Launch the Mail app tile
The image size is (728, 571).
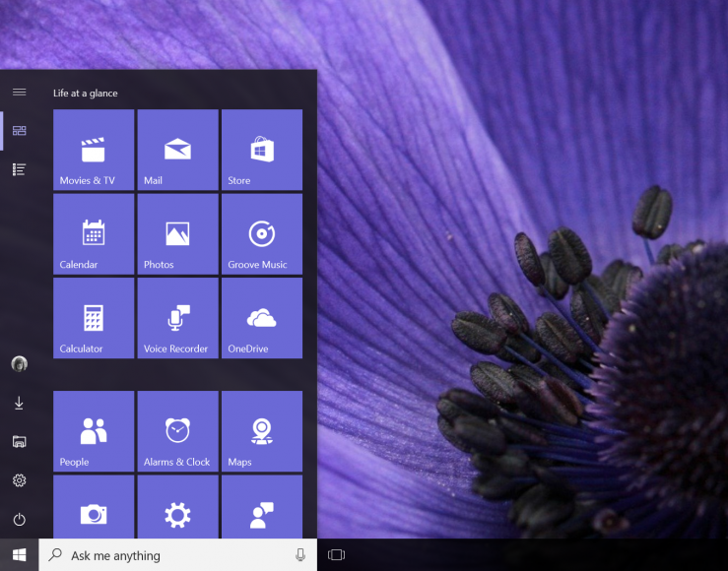(x=177, y=150)
